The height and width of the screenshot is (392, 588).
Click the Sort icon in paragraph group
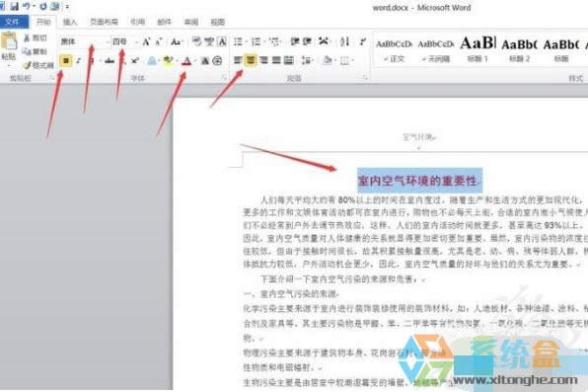pos(344,41)
